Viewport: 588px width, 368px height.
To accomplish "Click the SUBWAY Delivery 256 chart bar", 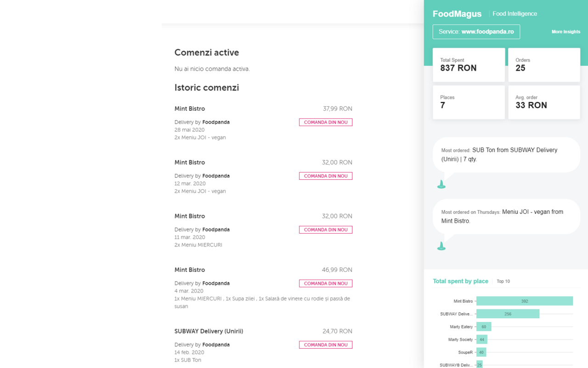I will pyautogui.click(x=508, y=314).
